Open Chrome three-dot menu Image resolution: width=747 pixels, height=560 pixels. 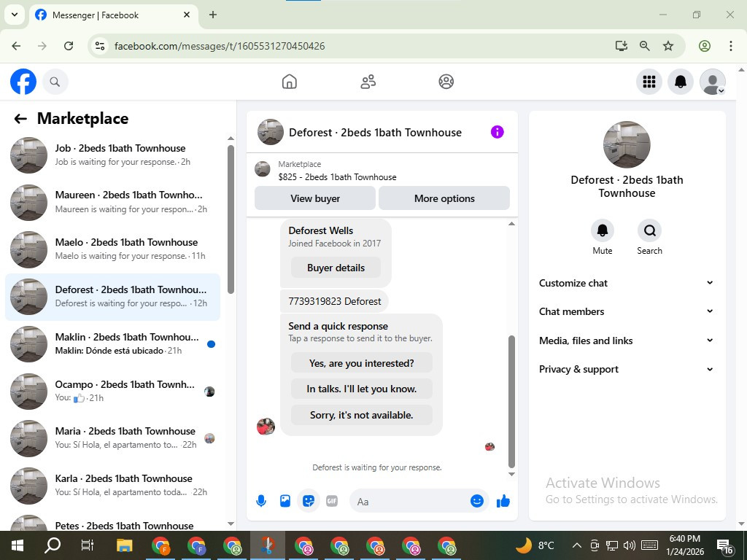coord(731,46)
